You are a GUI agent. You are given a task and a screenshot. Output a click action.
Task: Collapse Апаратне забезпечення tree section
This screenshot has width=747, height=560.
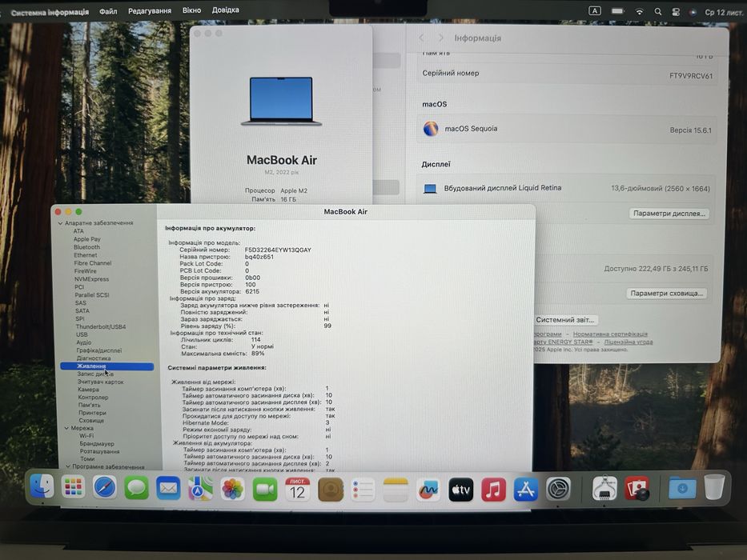(x=61, y=223)
